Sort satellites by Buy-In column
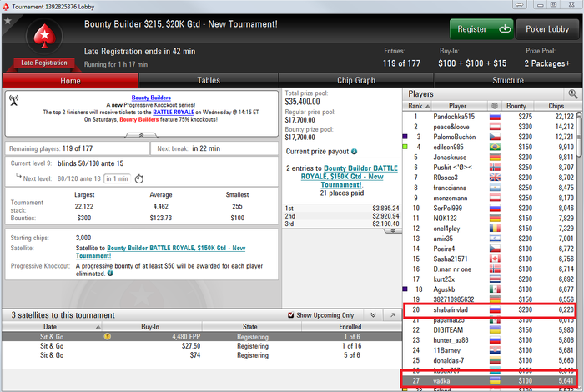The width and height of the screenshot is (584, 392). [x=150, y=326]
